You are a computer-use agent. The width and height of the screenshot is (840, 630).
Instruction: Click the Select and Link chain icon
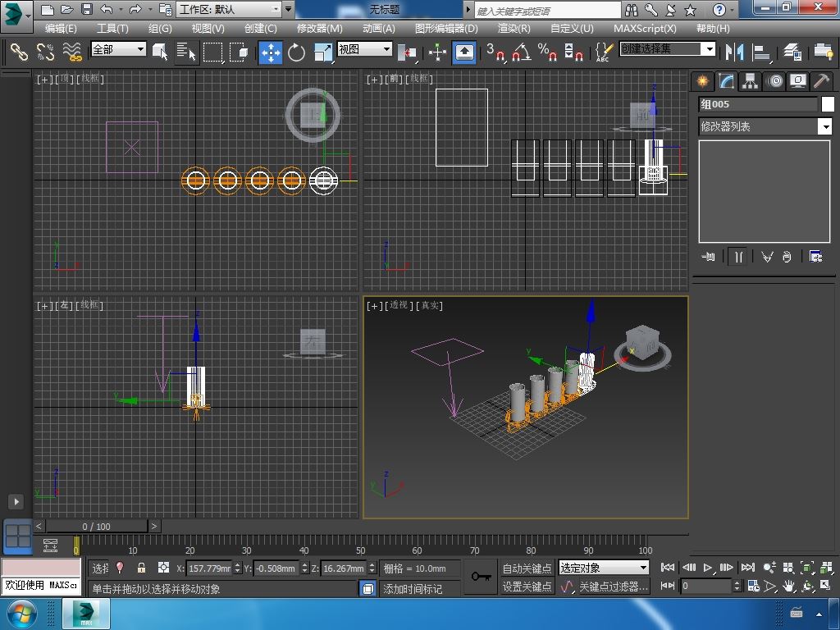(19, 52)
